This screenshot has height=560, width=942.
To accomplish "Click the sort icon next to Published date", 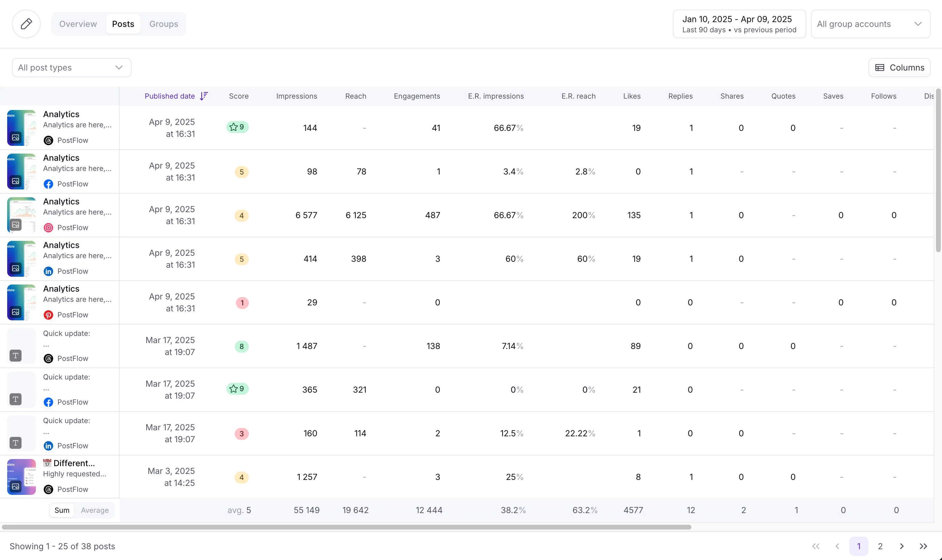I will pos(204,96).
